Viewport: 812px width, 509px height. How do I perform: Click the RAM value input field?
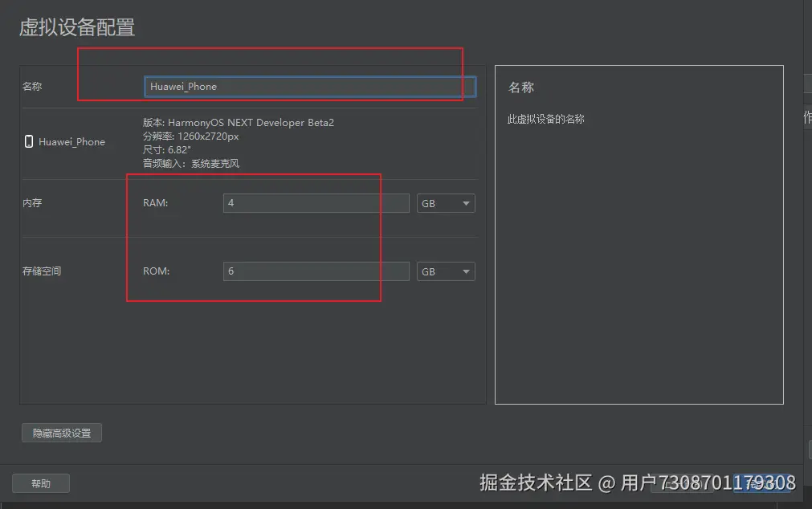click(x=316, y=203)
